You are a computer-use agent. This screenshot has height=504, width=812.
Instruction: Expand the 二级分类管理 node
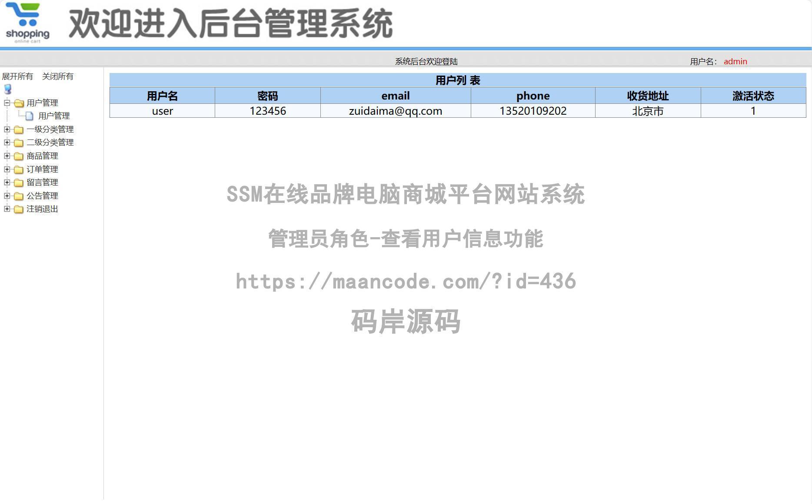[7, 142]
